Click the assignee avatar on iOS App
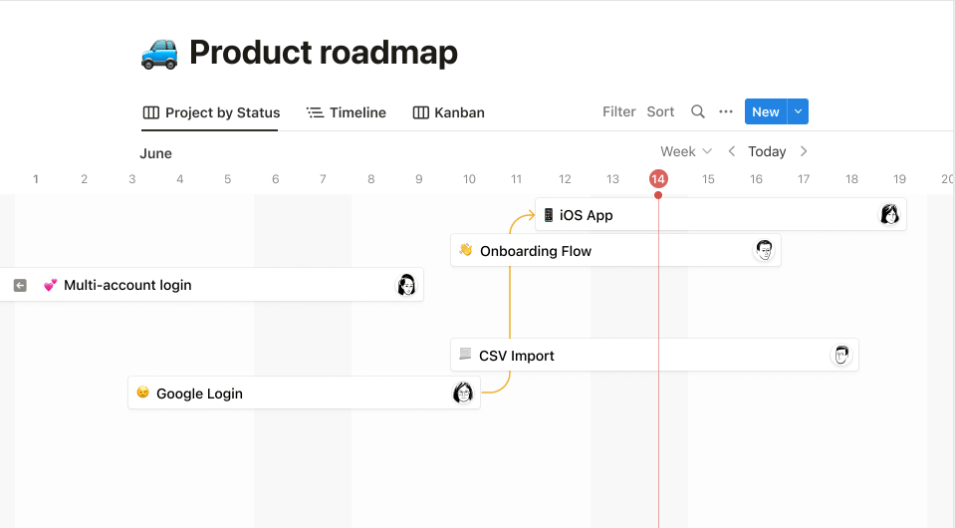This screenshot has width=955, height=528. [x=889, y=214]
